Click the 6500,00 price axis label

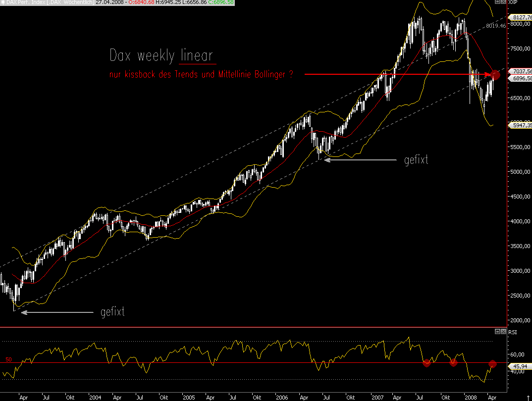coord(520,98)
